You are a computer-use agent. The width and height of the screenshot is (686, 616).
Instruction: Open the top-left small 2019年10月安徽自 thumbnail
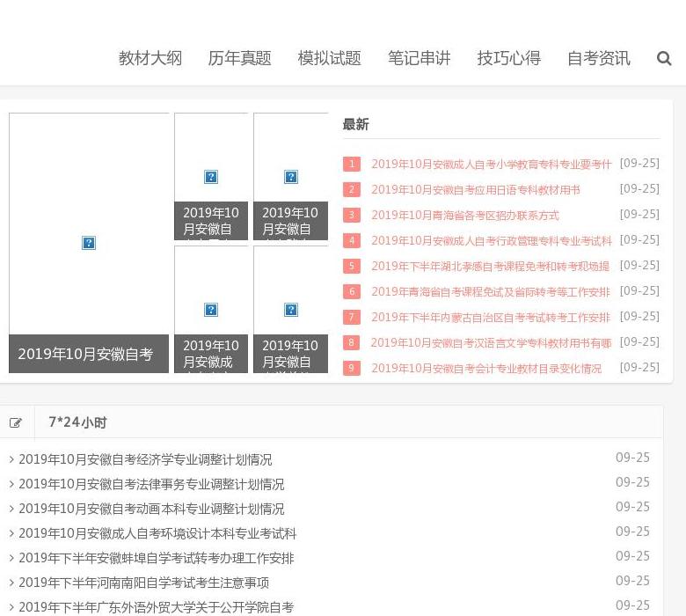[x=211, y=176]
